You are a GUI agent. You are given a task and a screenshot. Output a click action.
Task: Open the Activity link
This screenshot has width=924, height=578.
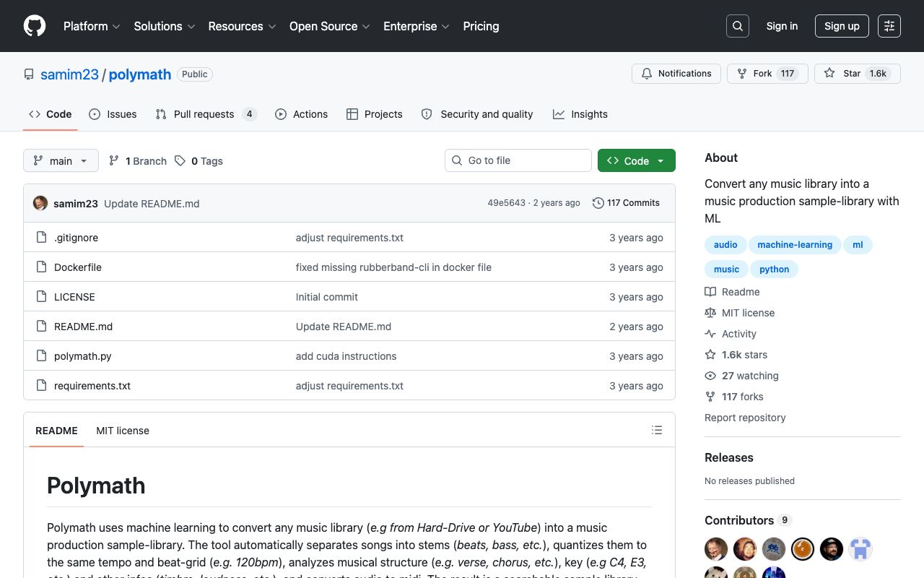pyautogui.click(x=731, y=334)
